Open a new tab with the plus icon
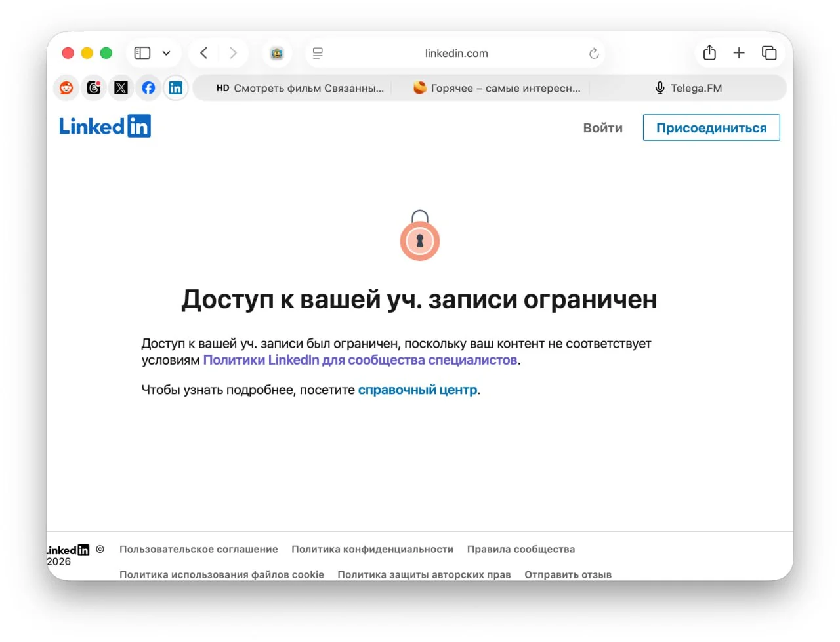This screenshot has height=642, width=840. point(739,53)
